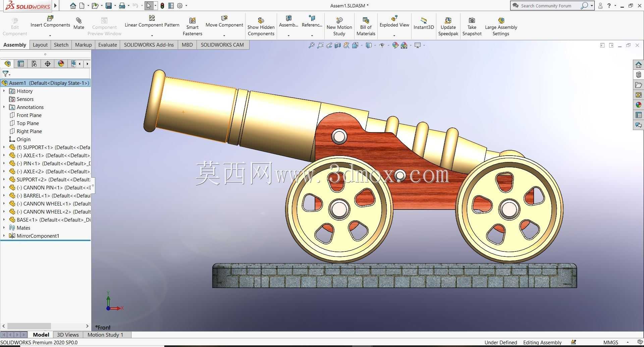Take Snapshot of the assembly
The width and height of the screenshot is (644, 347).
pos(472,26)
